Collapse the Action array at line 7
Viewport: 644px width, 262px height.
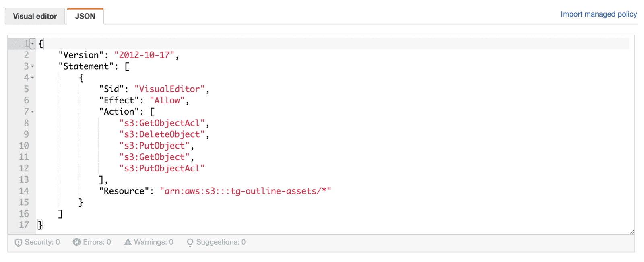[x=33, y=112]
